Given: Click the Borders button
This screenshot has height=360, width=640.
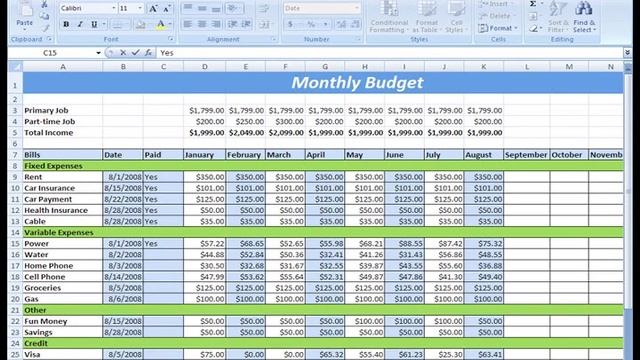Looking at the screenshot, I should point(117,24).
